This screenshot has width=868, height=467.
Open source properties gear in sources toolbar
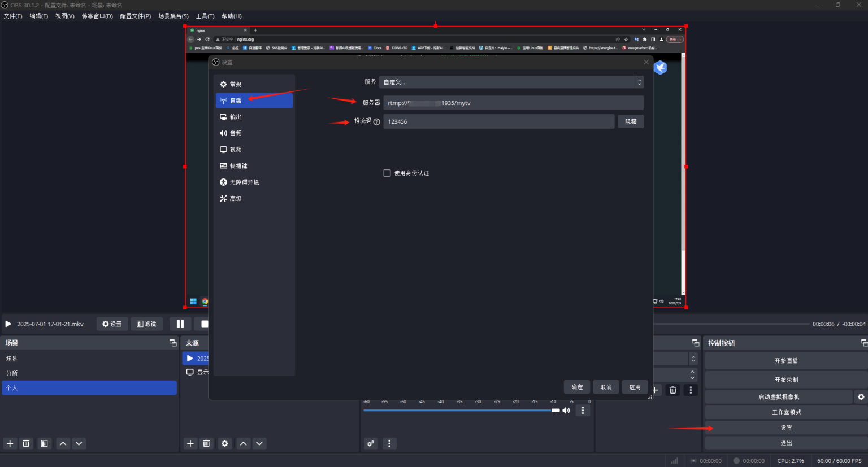click(225, 443)
